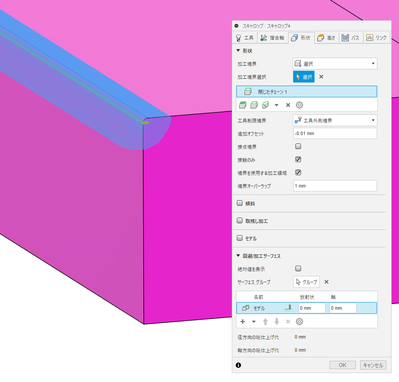
Task: Click the 放射状 radial 0 mm field
Action: click(311, 308)
